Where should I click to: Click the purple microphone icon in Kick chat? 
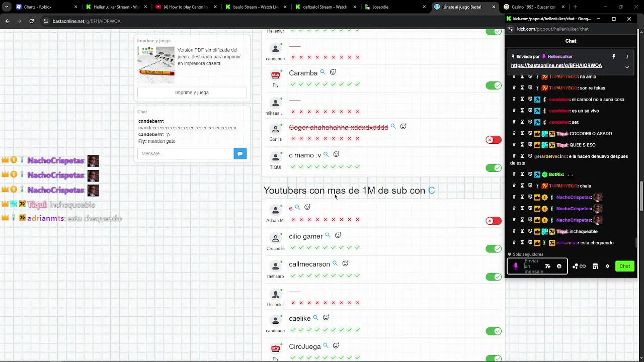point(515,266)
